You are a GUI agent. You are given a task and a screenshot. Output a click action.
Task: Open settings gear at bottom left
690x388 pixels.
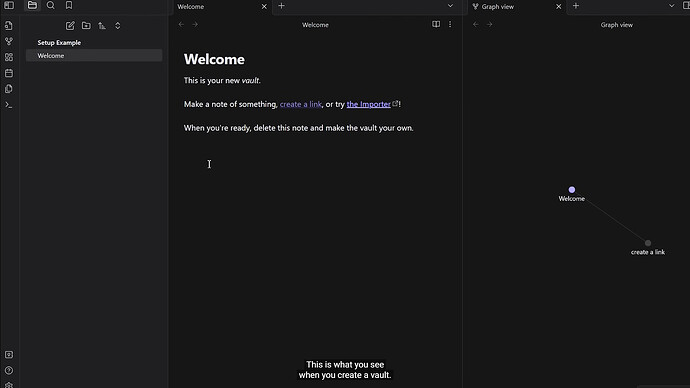pos(9,385)
